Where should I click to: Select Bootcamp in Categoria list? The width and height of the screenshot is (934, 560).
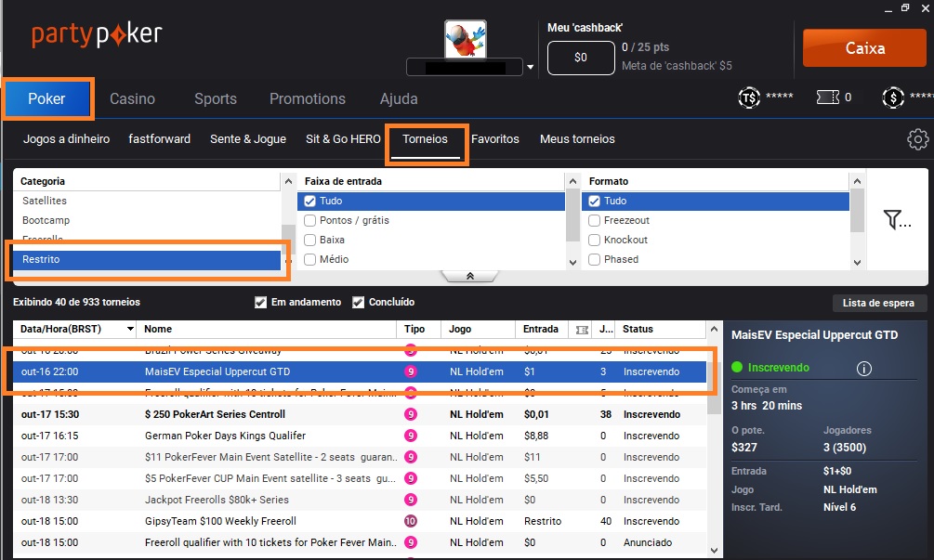tap(147, 221)
